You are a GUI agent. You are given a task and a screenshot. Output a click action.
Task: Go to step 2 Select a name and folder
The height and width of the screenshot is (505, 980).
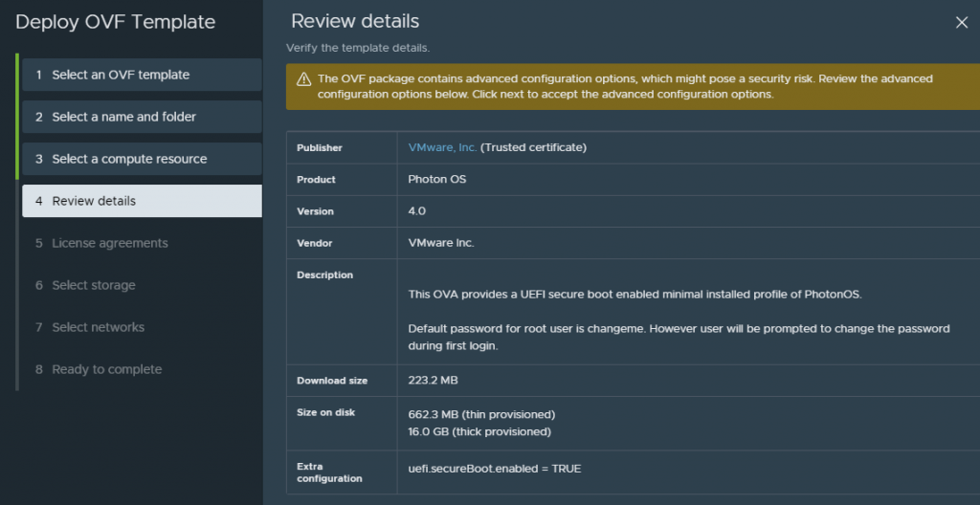pos(142,117)
